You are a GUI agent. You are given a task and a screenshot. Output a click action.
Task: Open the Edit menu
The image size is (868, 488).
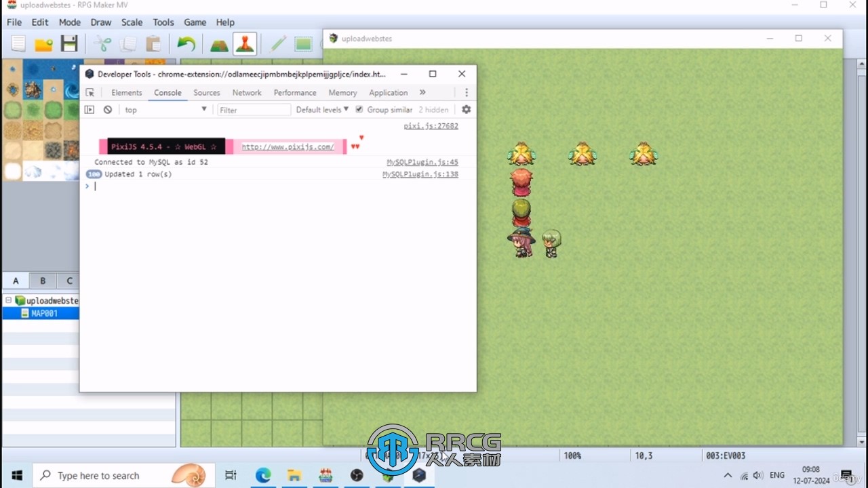40,22
